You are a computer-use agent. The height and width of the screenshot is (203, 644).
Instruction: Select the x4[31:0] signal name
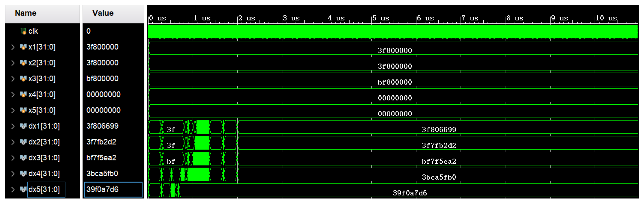pyautogui.click(x=42, y=94)
